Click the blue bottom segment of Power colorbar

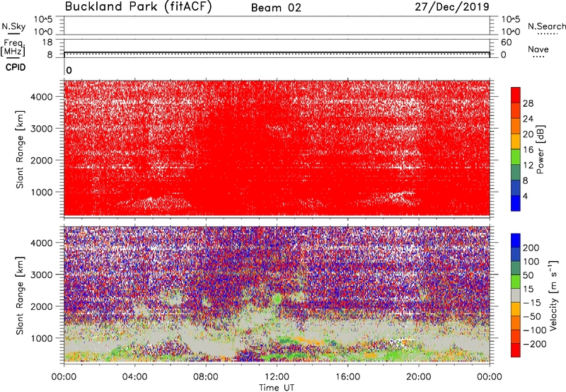[x=516, y=203]
